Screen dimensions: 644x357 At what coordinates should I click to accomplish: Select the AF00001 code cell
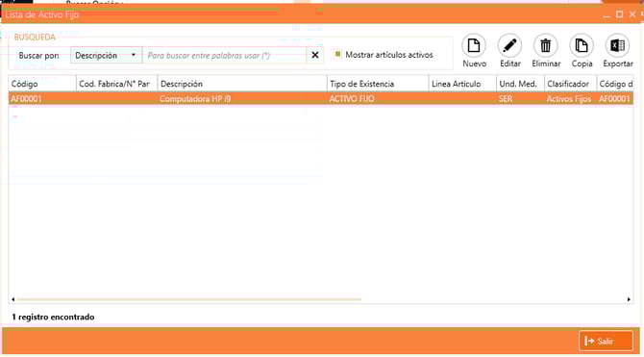click(42, 99)
